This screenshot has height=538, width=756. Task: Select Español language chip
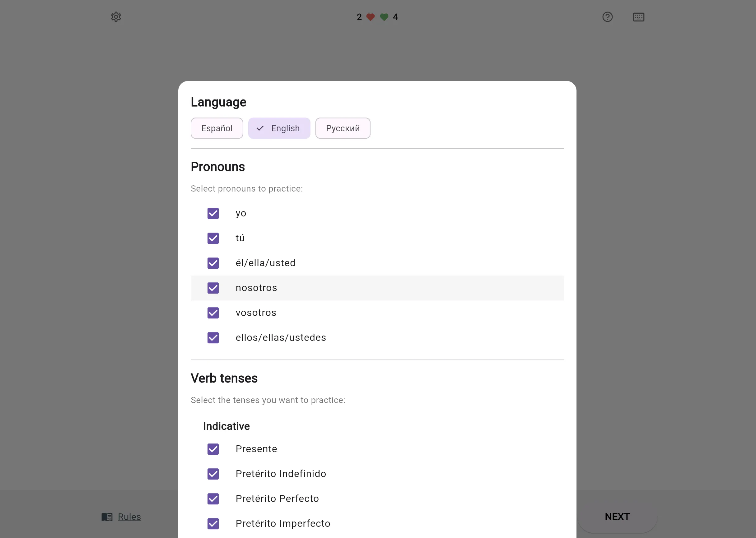coord(217,128)
